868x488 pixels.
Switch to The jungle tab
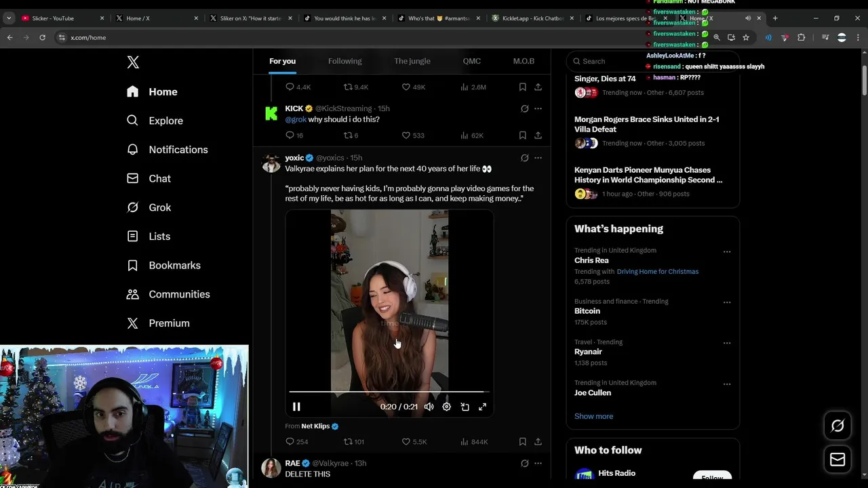tap(412, 61)
